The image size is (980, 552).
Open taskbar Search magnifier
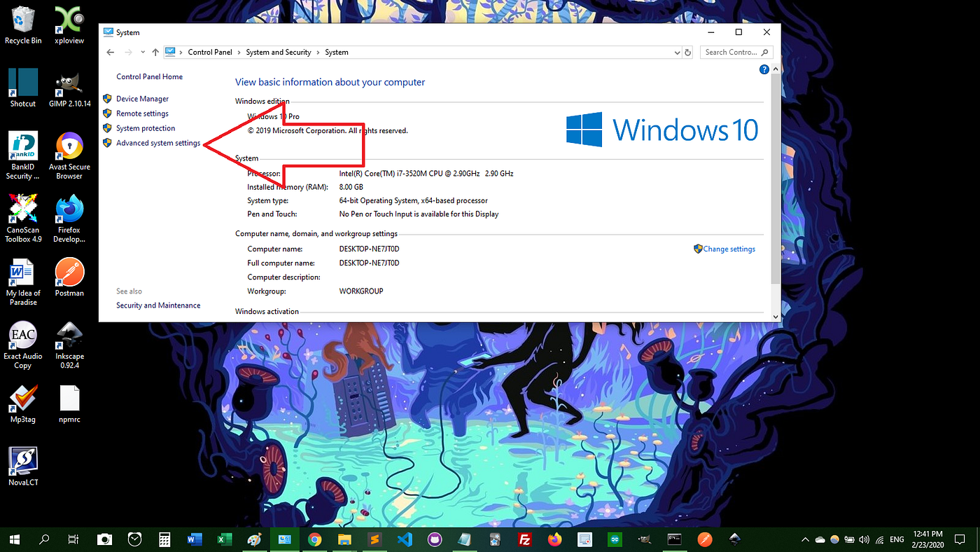click(x=44, y=539)
